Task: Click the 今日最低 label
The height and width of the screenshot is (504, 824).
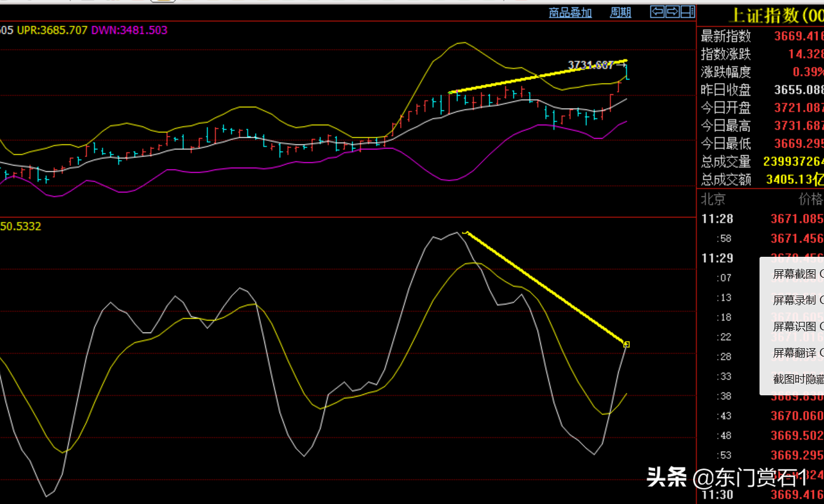Action: (x=725, y=143)
